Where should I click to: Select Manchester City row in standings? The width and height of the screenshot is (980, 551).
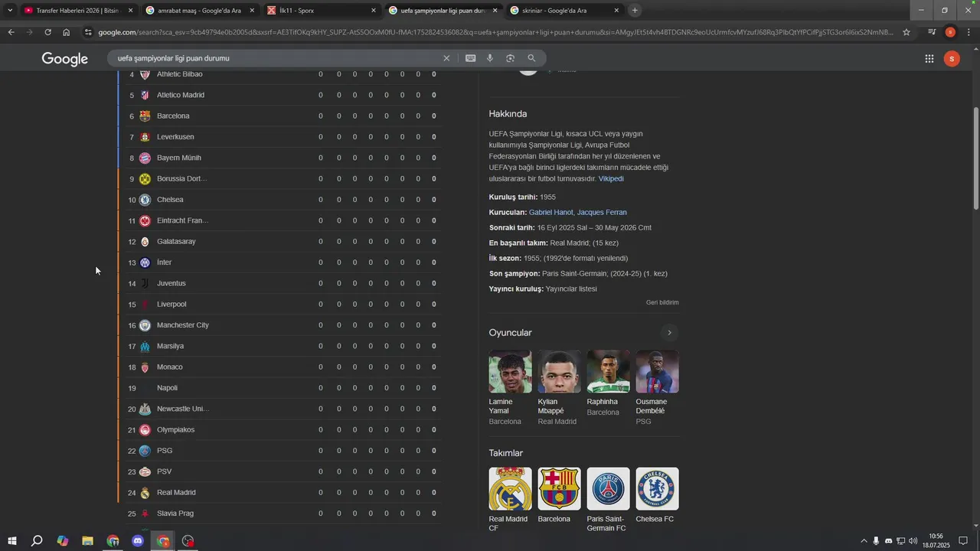279,325
